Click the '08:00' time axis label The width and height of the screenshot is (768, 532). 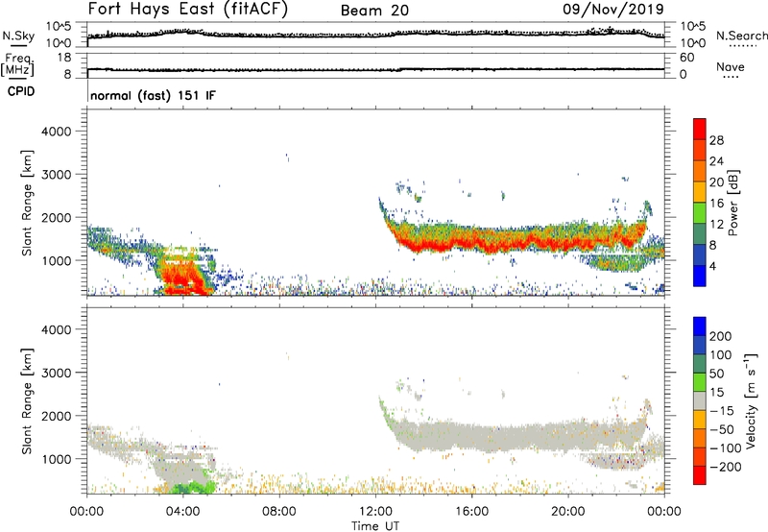279,512
